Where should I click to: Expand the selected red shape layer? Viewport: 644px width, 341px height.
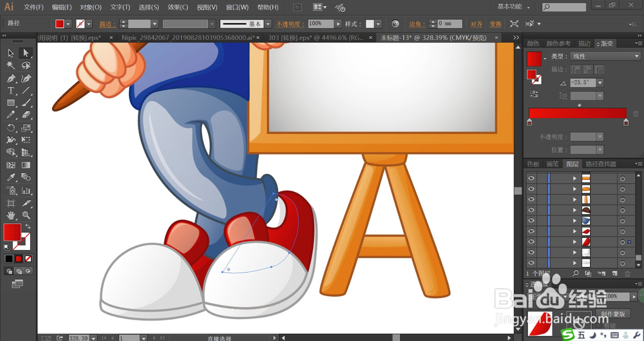coord(574,242)
